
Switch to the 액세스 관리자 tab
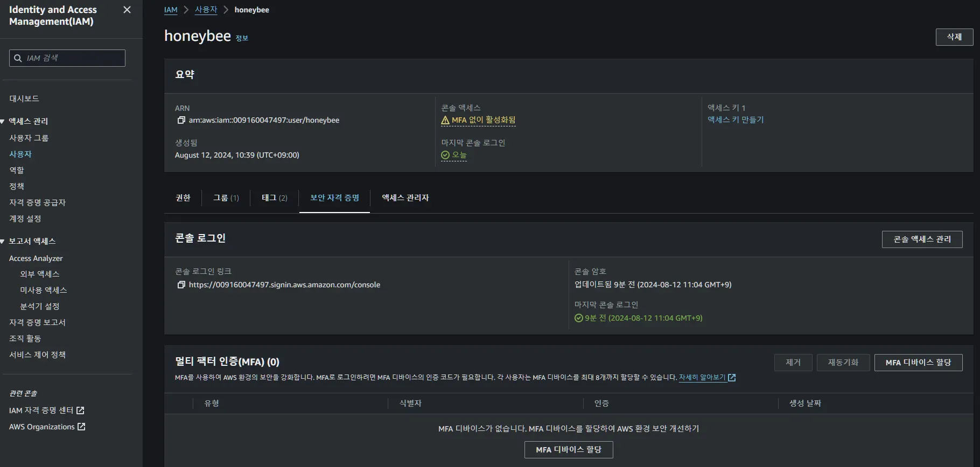(405, 198)
